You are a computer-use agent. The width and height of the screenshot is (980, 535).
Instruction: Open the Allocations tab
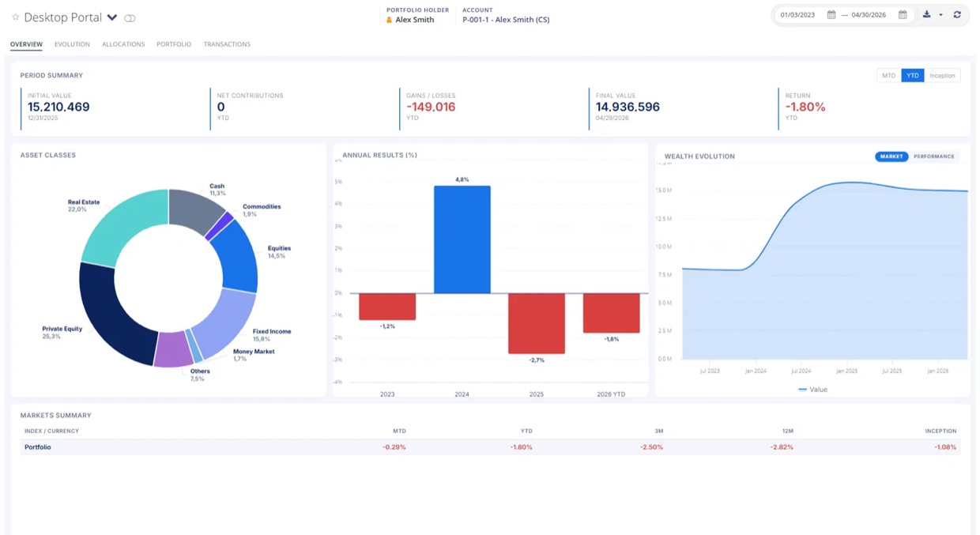[x=123, y=44]
